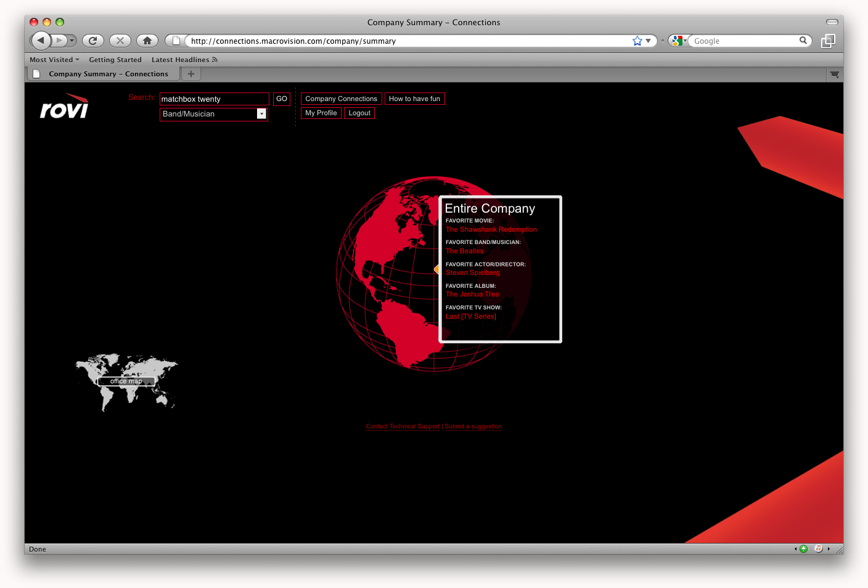Screen dimensions: 868x588
Task: Click the address bar URL field
Action: point(407,41)
